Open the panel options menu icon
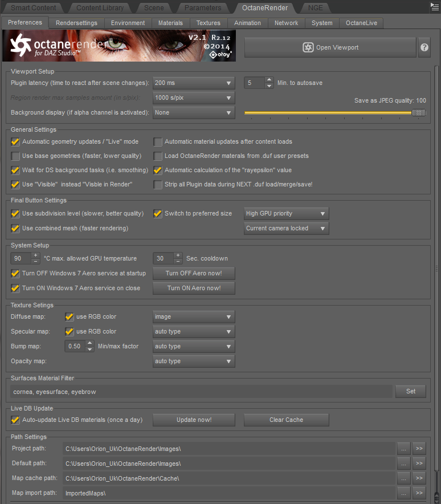 pos(435,7)
